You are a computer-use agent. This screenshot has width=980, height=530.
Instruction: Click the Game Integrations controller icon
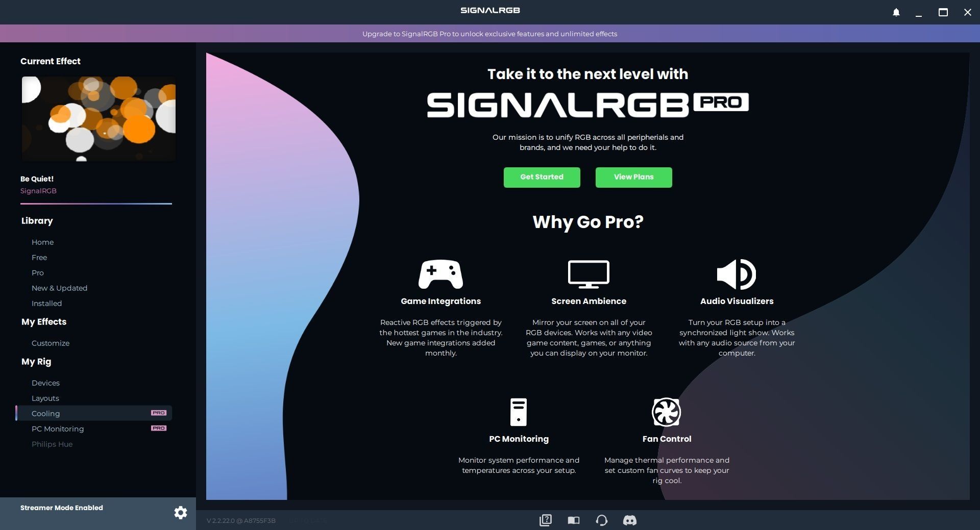[440, 274]
